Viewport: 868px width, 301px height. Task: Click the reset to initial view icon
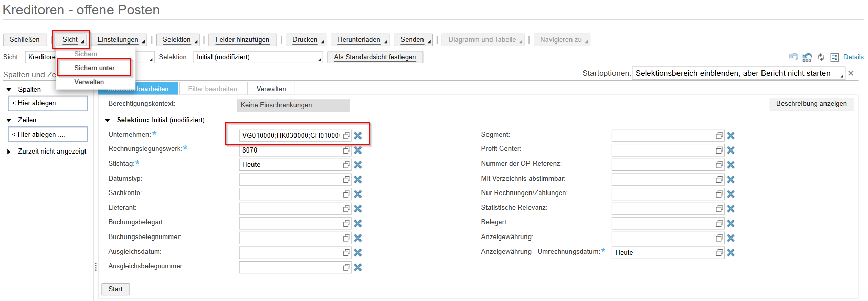pyautogui.click(x=807, y=57)
